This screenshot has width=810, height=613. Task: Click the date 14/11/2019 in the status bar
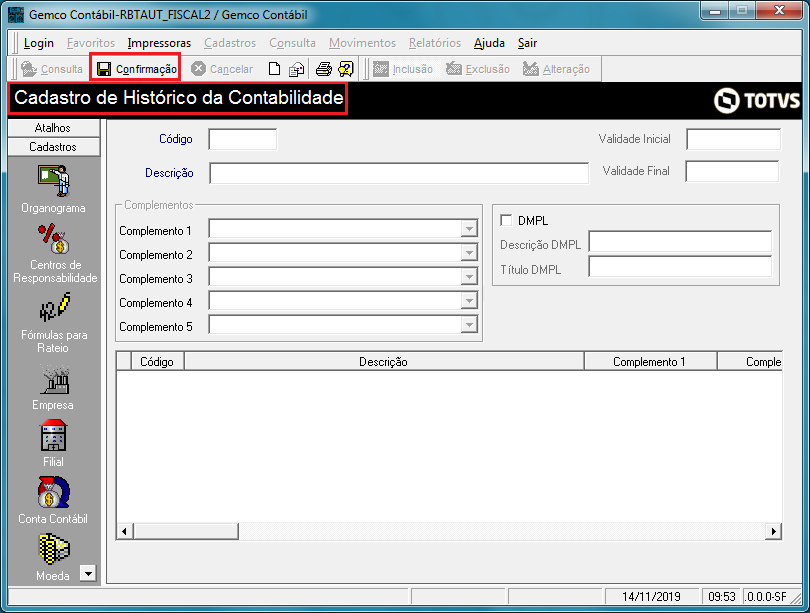[651, 596]
